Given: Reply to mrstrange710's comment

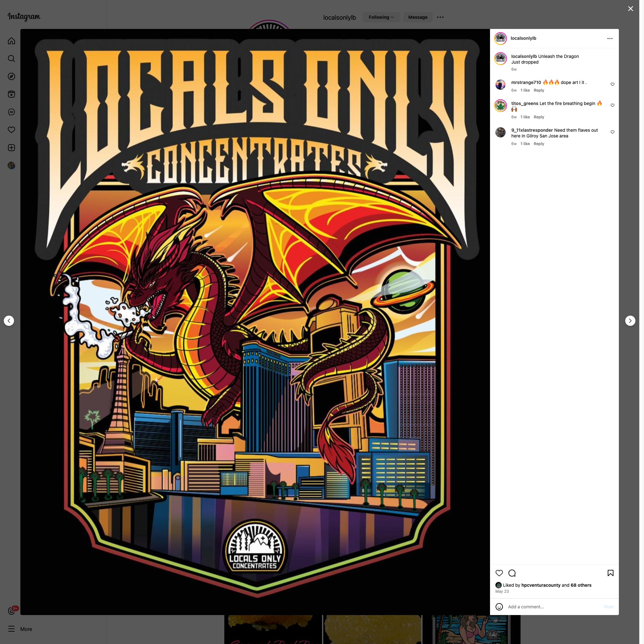Looking at the screenshot, I should point(539,90).
